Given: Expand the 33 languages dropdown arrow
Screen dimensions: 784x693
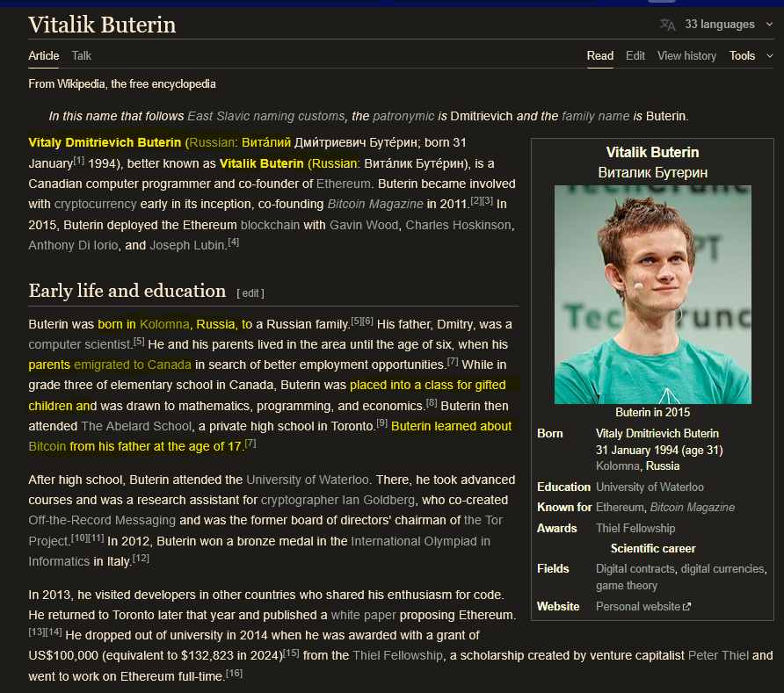Looking at the screenshot, I should click(770, 25).
